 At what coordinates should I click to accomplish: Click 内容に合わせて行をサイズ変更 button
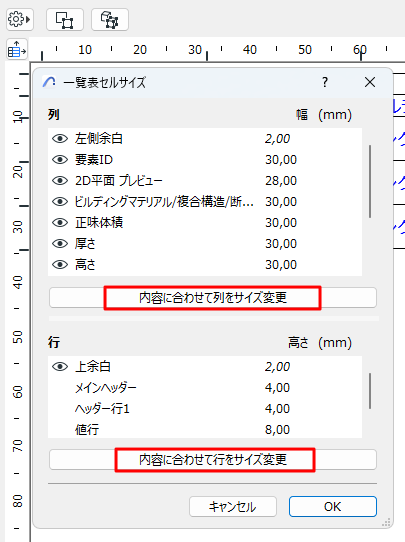pyautogui.click(x=213, y=460)
